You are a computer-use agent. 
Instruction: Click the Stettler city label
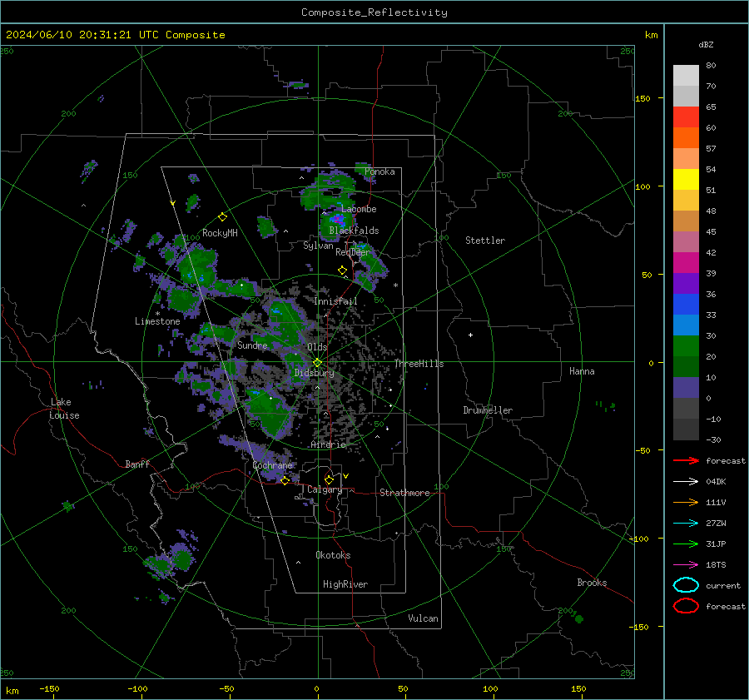tap(485, 241)
